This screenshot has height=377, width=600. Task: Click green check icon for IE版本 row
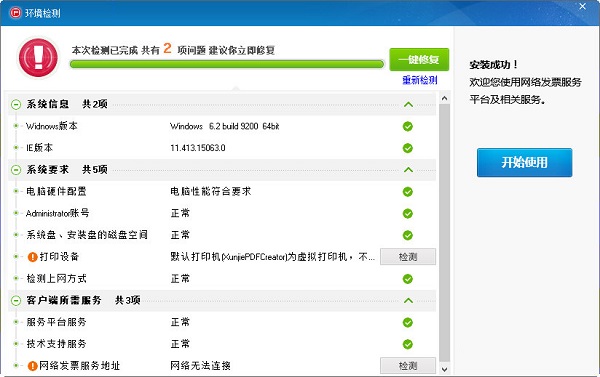(408, 148)
